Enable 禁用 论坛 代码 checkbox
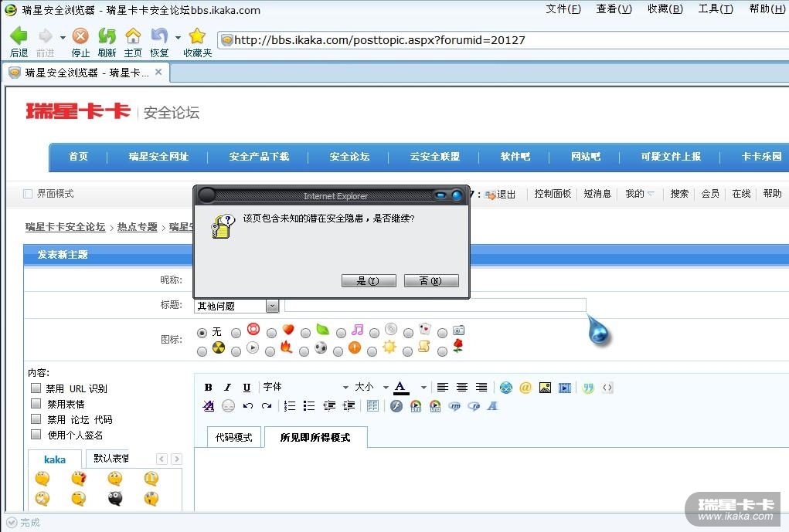 (36, 418)
